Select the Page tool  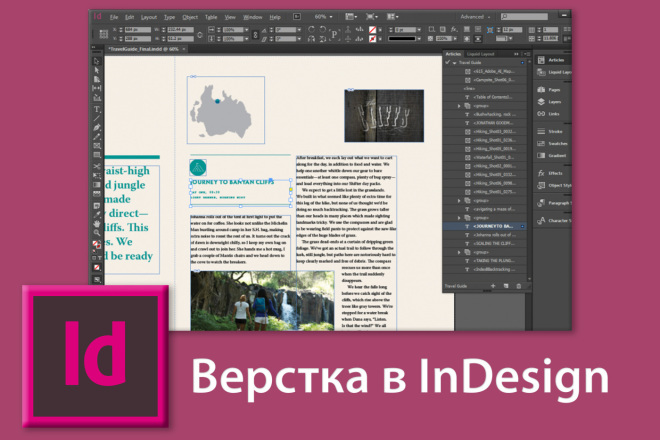click(x=97, y=79)
